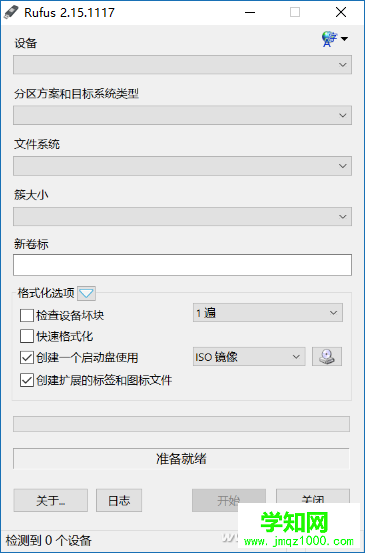Open the 设备 dropdown list
365x553 pixels.
[182, 65]
